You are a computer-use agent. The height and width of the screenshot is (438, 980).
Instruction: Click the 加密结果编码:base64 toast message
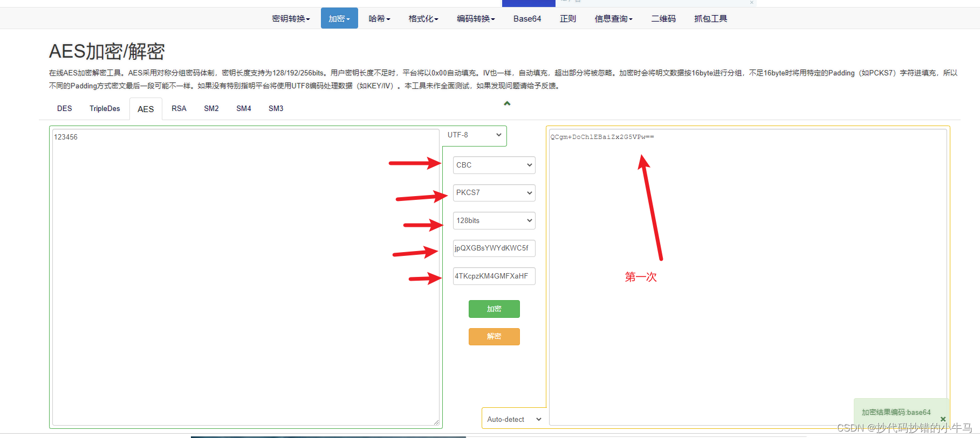point(896,412)
